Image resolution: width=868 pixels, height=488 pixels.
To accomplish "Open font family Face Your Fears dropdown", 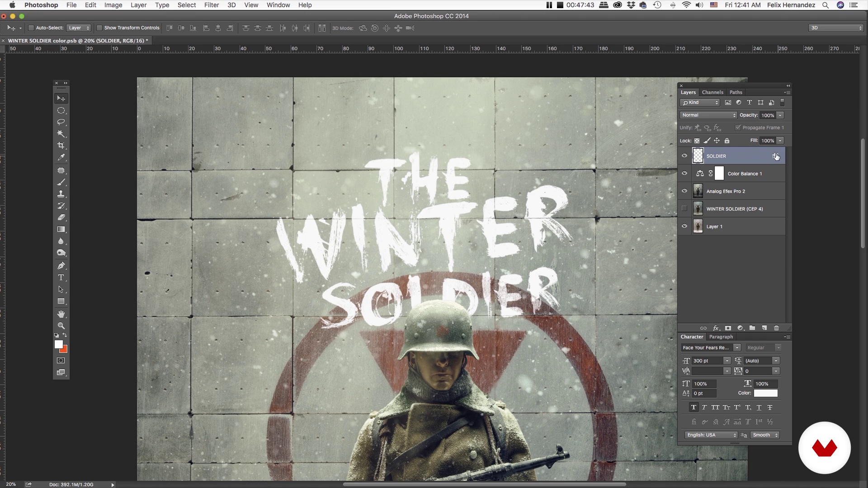I will (x=737, y=347).
